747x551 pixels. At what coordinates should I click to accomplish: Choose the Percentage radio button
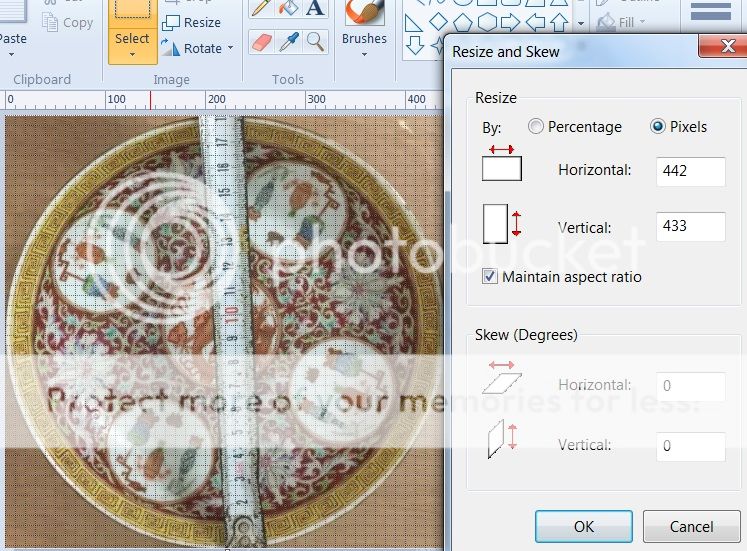click(x=537, y=127)
